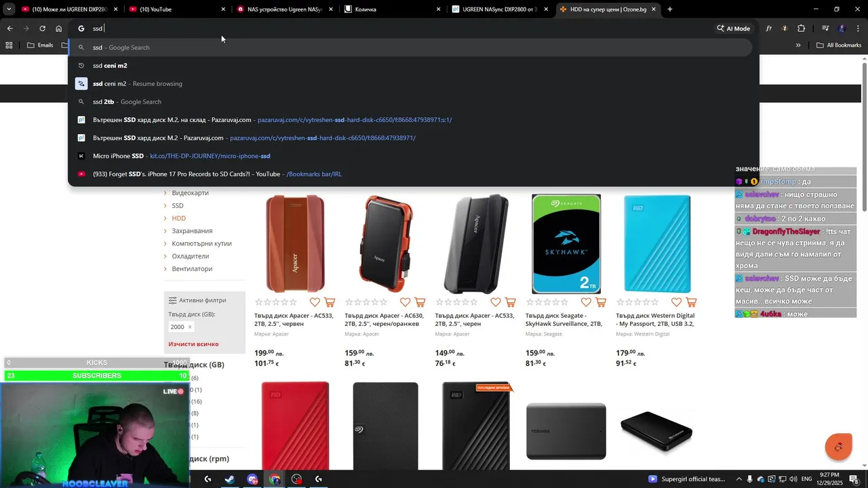
Task: Toggle AI Mode in the address bar
Action: point(733,28)
